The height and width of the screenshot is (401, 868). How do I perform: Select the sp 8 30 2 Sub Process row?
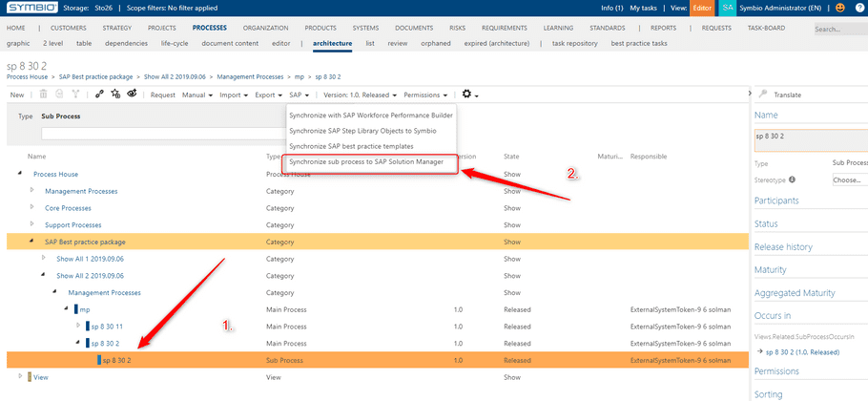378,360
